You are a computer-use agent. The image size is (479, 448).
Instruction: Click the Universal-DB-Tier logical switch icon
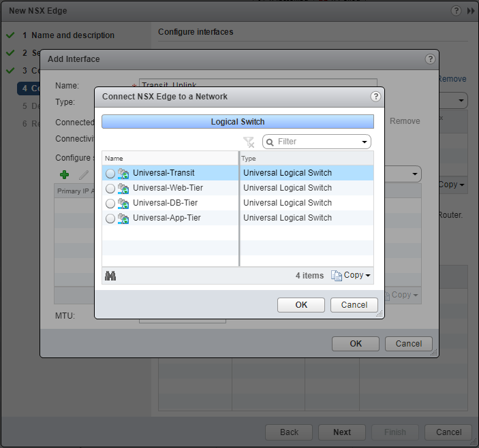coord(123,203)
